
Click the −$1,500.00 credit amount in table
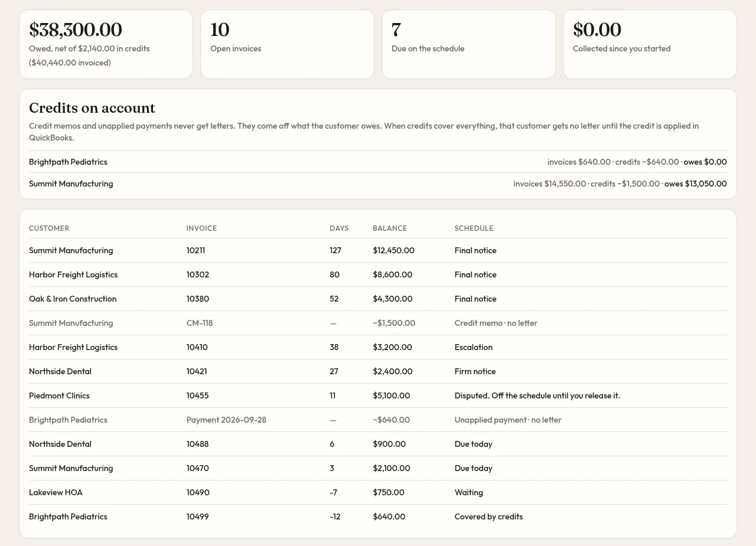click(394, 323)
